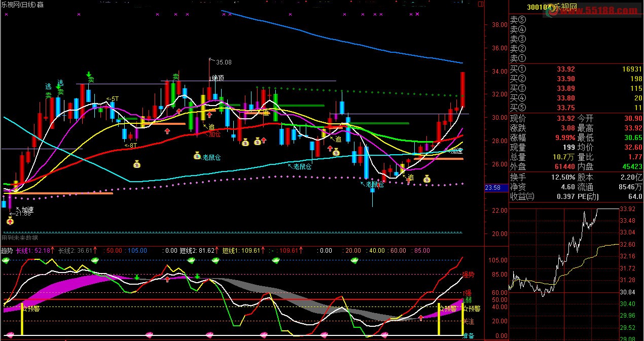
Task: Select the 卖③ ask row
Action: 576,39
